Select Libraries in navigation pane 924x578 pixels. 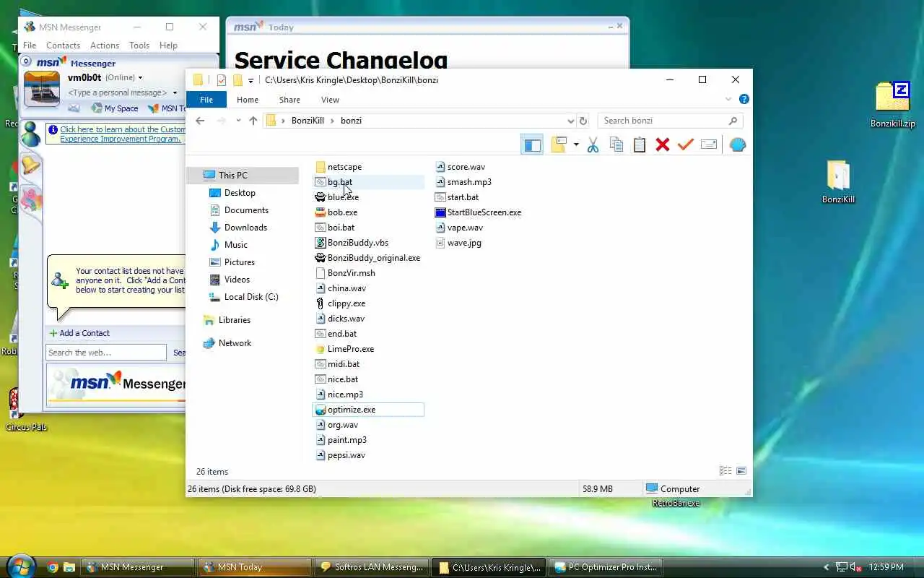(x=234, y=320)
